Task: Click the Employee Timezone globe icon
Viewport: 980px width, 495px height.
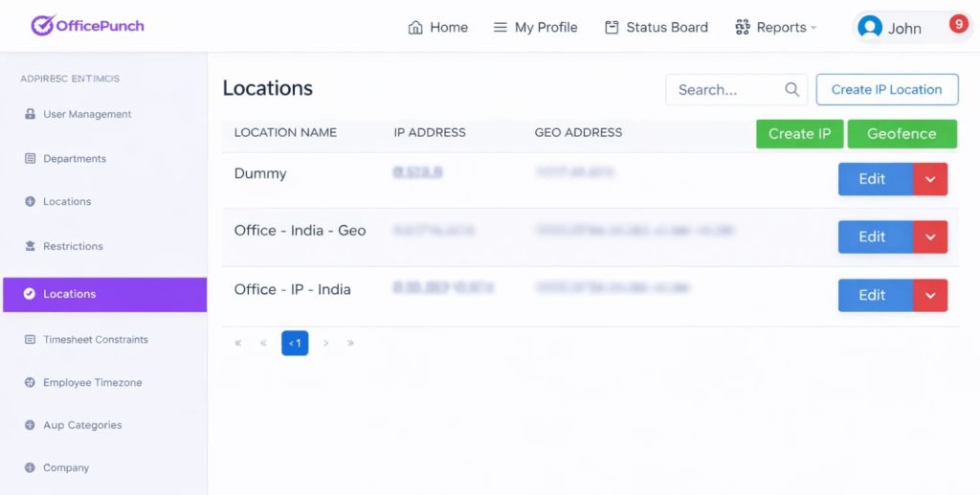Action: pyautogui.click(x=30, y=383)
